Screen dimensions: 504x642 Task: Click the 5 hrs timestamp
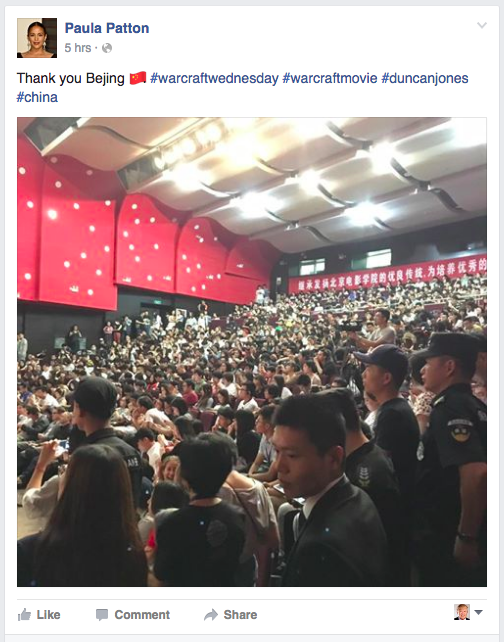(78, 48)
